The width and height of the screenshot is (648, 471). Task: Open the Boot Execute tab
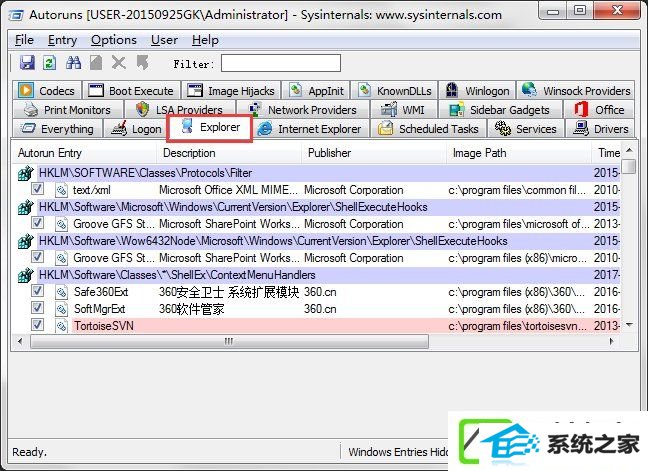tap(132, 90)
